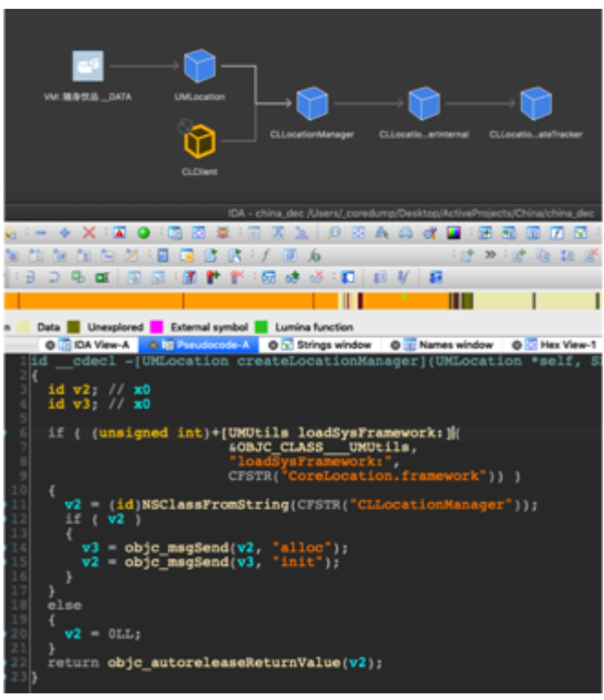Close the Strings window tab

273,345
